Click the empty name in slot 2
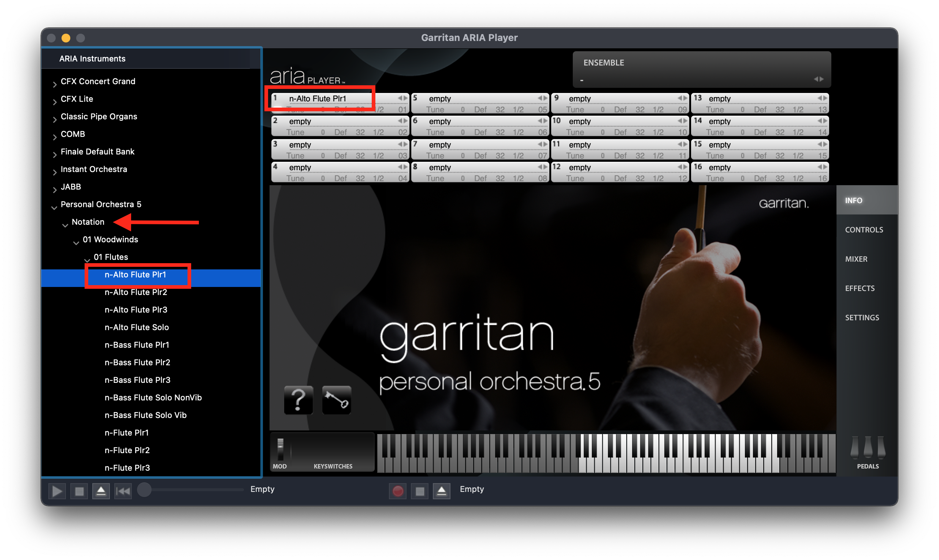This screenshot has height=560, width=939. click(x=300, y=121)
